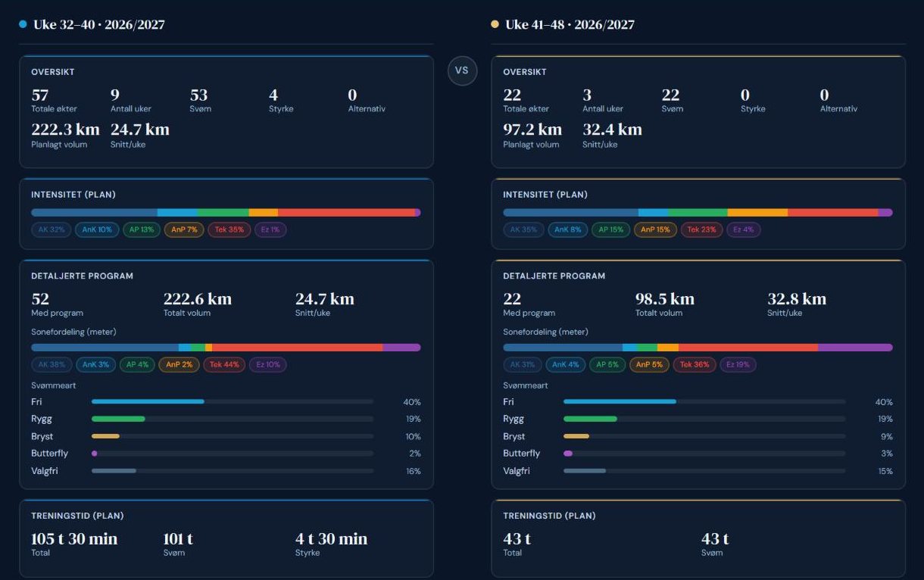Click the 32.8 km Snitt/uke value
Viewport: 924px width, 580px height.
[797, 299]
